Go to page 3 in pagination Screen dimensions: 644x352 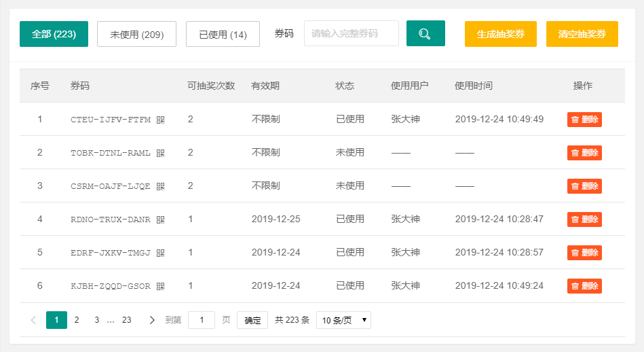(97, 320)
